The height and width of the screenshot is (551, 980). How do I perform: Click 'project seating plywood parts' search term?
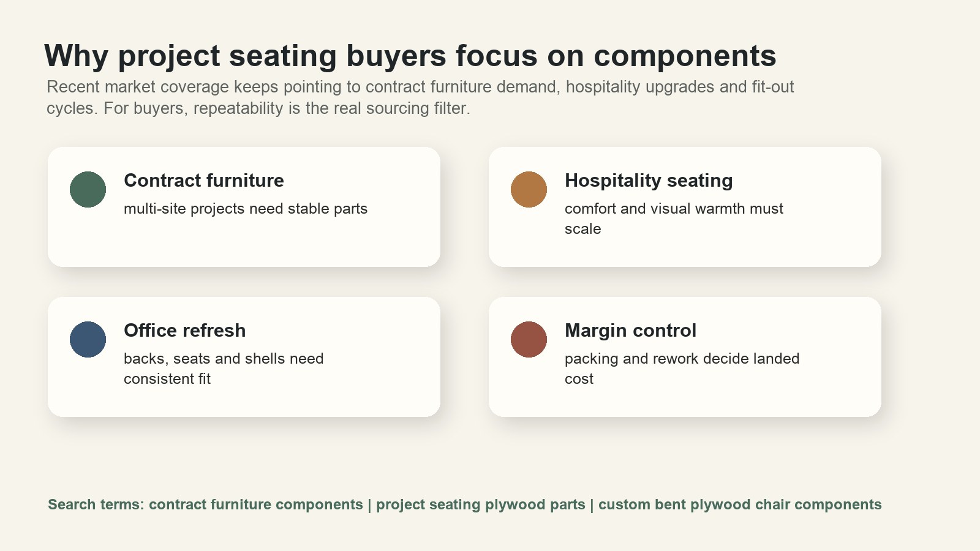(481, 504)
